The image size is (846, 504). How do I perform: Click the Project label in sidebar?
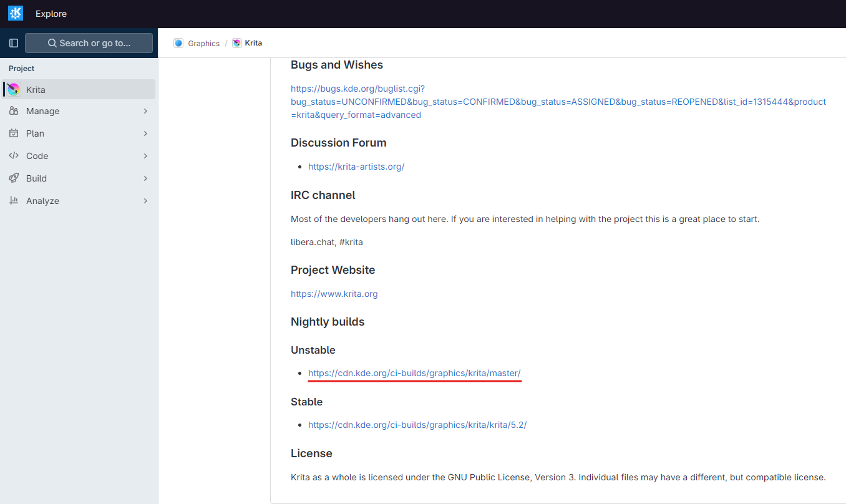click(22, 69)
